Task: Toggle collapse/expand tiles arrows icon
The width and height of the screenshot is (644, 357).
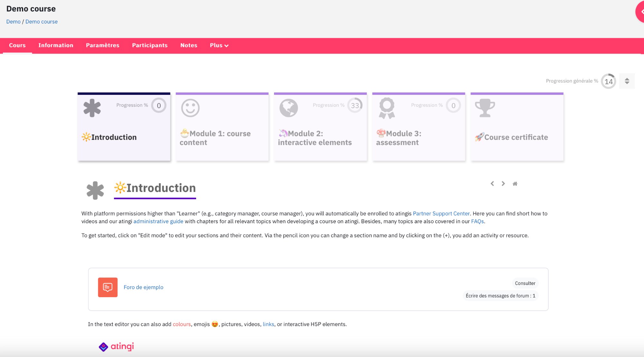Action: (x=627, y=81)
